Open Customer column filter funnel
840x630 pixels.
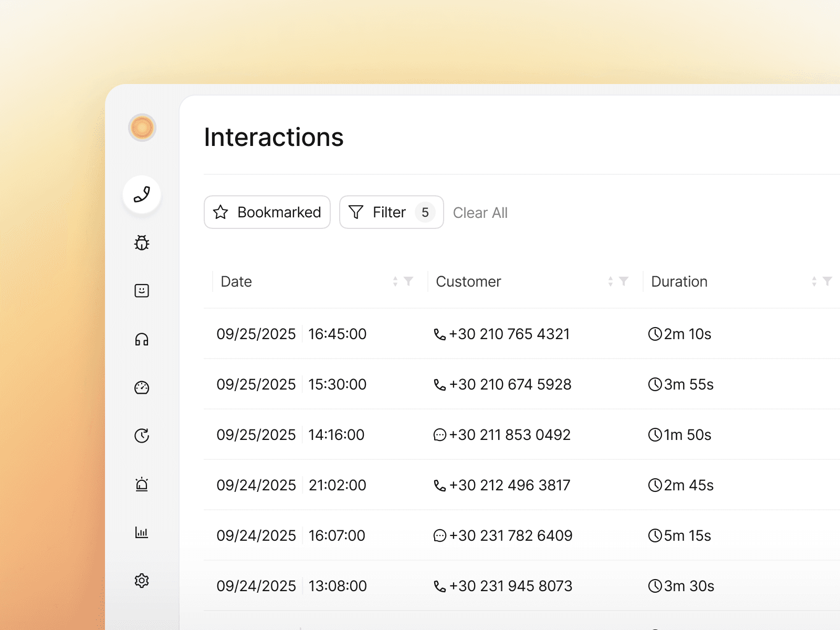624,281
